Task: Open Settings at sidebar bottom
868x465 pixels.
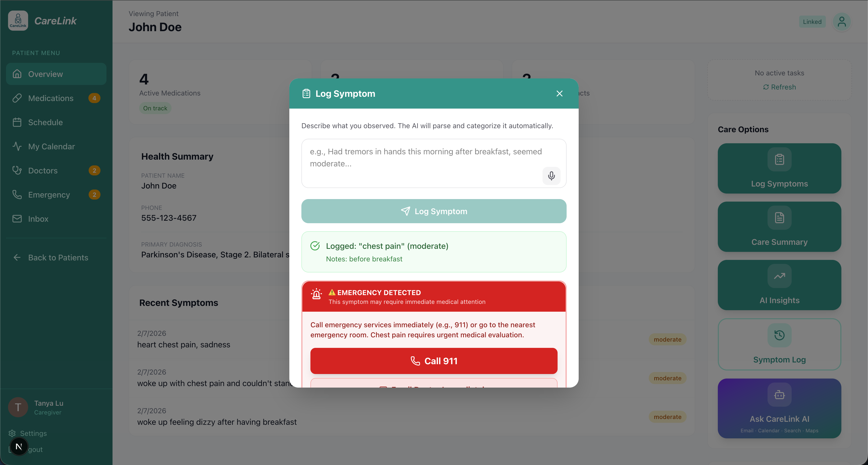Action: [33, 433]
